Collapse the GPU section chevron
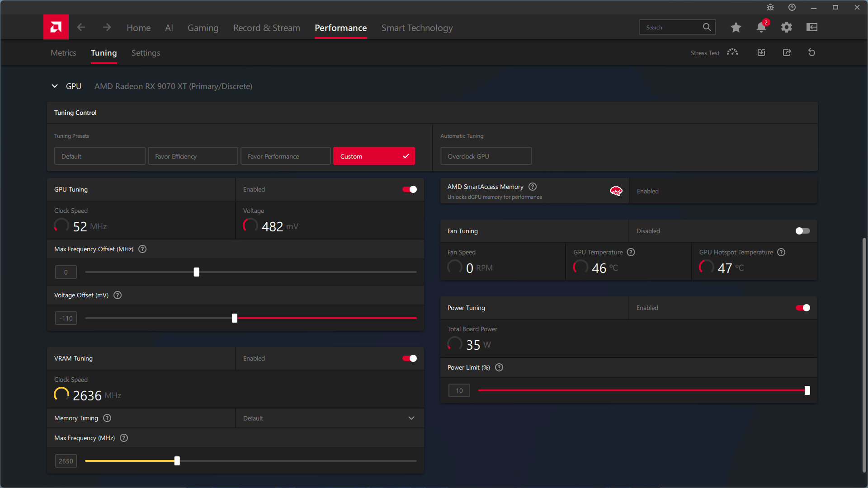 pos(55,86)
